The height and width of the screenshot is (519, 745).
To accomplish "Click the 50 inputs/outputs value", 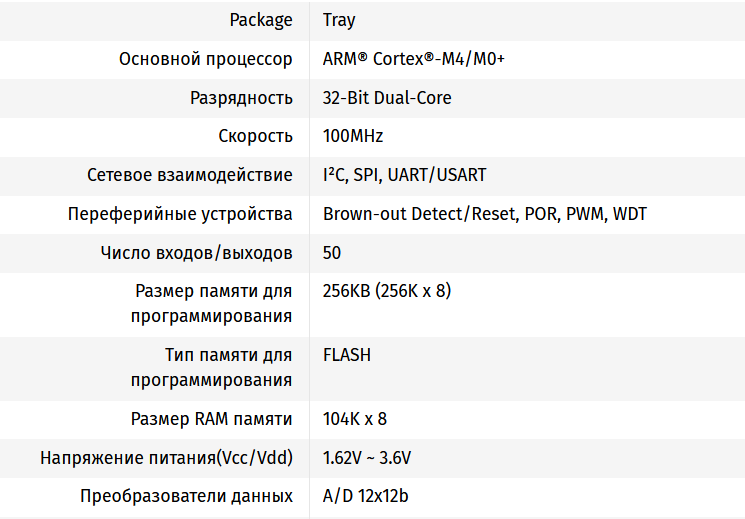I will (x=332, y=253).
